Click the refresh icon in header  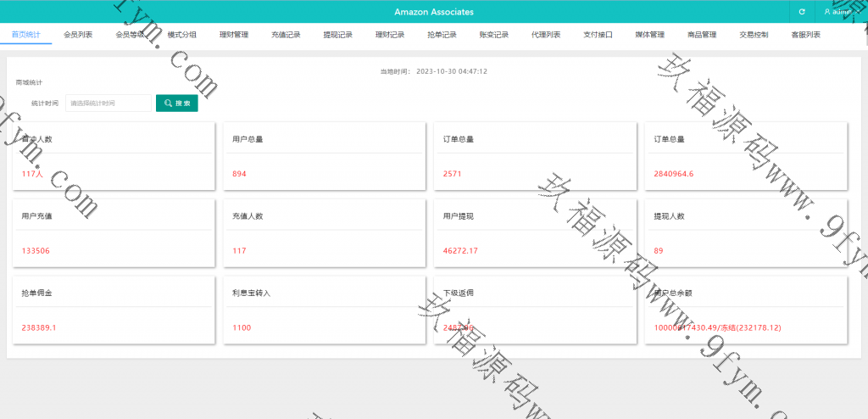coord(801,12)
